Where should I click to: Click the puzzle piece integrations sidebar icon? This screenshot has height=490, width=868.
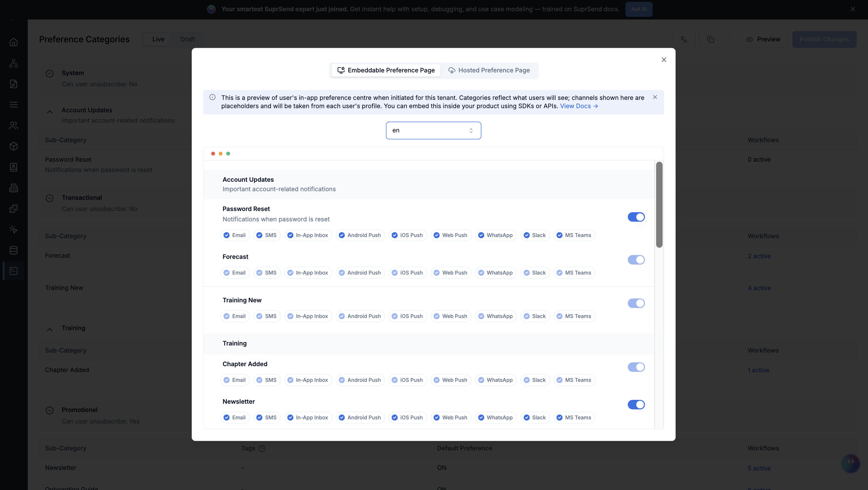click(x=14, y=209)
